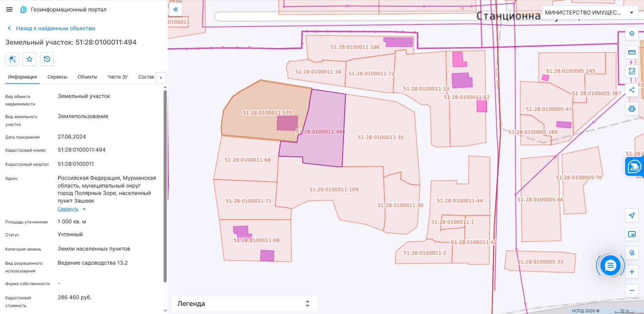Collapse the side panel with the double-chevron
The height and width of the screenshot is (314, 644).
tap(175, 9)
